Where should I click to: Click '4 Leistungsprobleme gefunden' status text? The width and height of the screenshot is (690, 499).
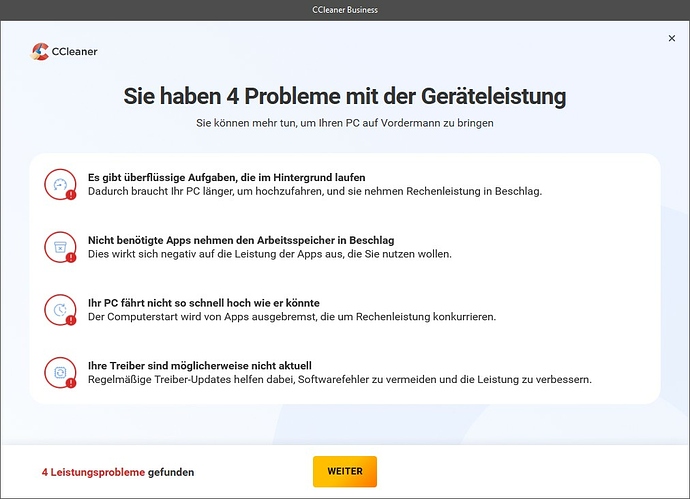tap(118, 472)
